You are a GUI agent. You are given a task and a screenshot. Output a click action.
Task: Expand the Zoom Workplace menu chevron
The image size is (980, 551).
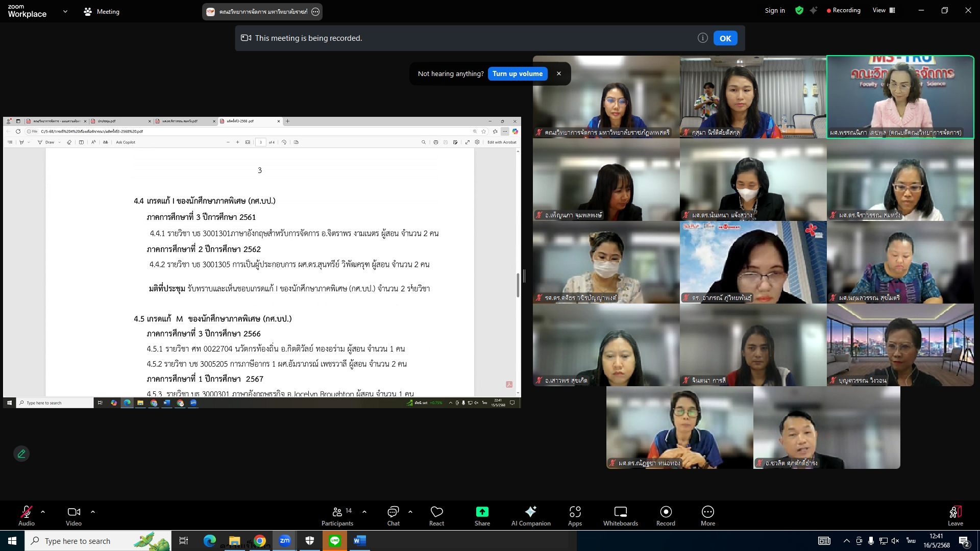pyautogui.click(x=65, y=11)
